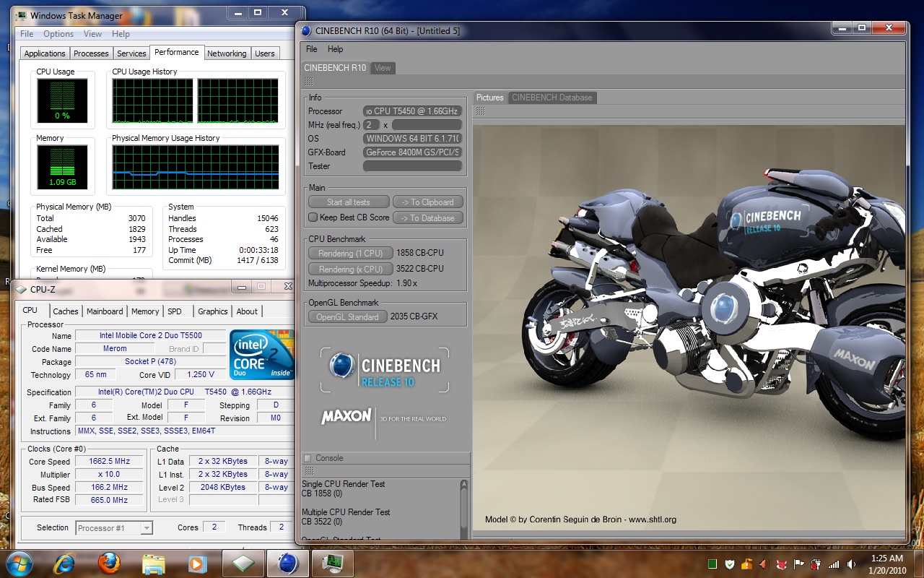Open the File menu in Task Manager

point(27,34)
